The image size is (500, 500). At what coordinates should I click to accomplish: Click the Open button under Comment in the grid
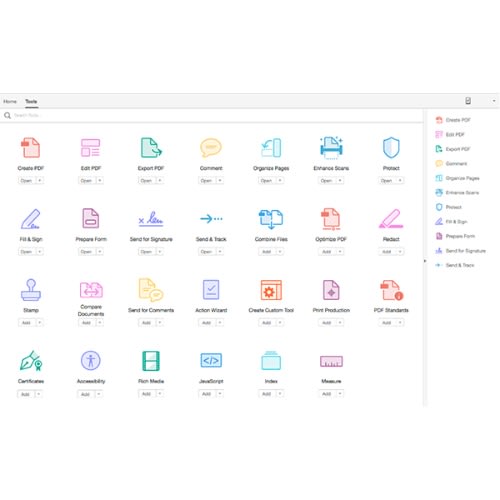pyautogui.click(x=207, y=180)
